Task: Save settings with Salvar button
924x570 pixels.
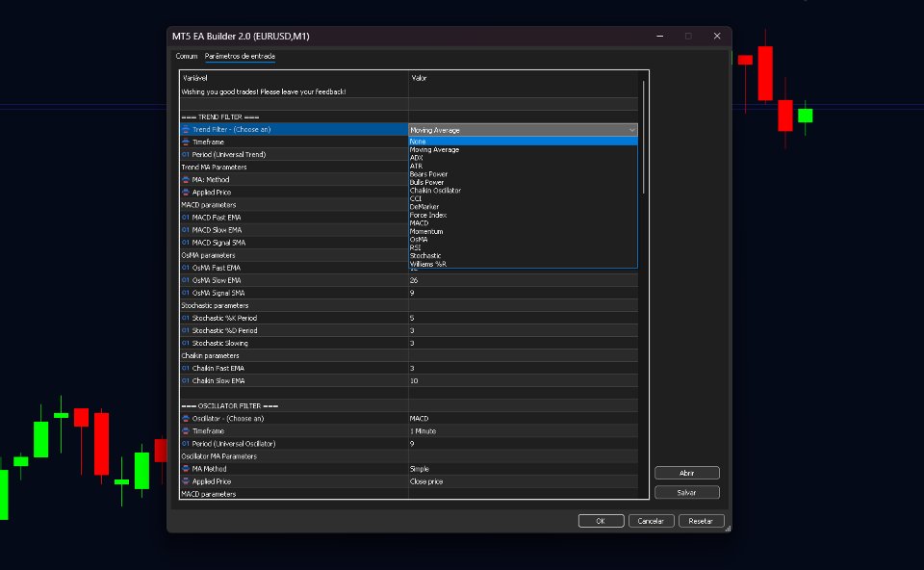Action: click(686, 492)
